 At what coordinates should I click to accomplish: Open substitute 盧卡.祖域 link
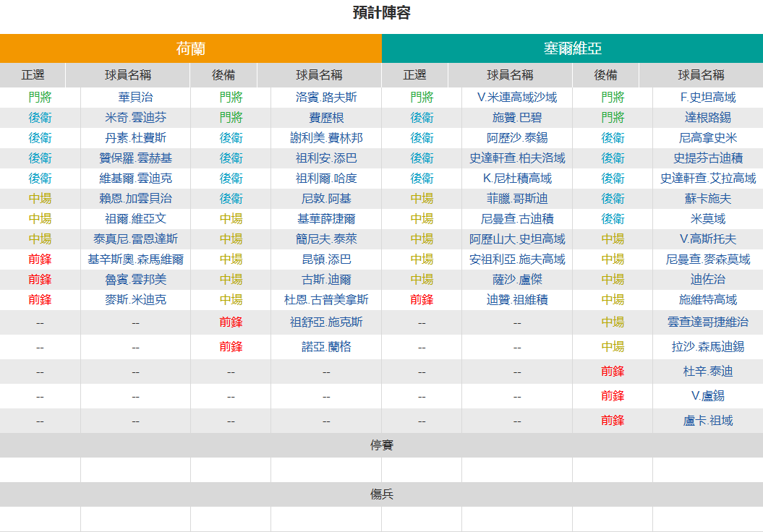pyautogui.click(x=708, y=421)
